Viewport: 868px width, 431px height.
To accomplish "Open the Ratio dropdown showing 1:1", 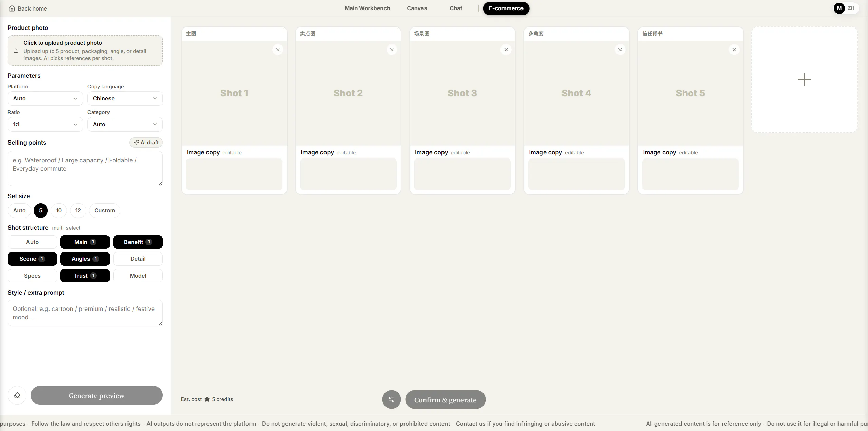I will (x=45, y=124).
